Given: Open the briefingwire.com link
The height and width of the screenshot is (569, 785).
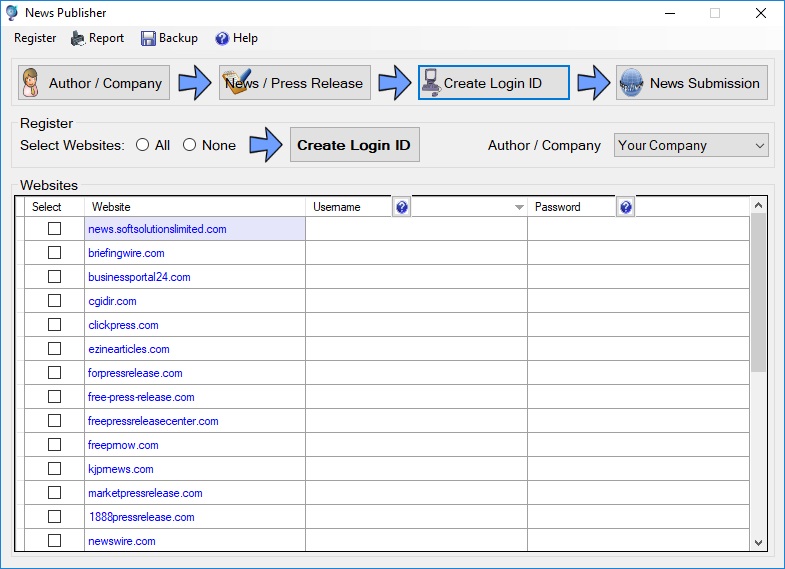Looking at the screenshot, I should click(x=126, y=253).
